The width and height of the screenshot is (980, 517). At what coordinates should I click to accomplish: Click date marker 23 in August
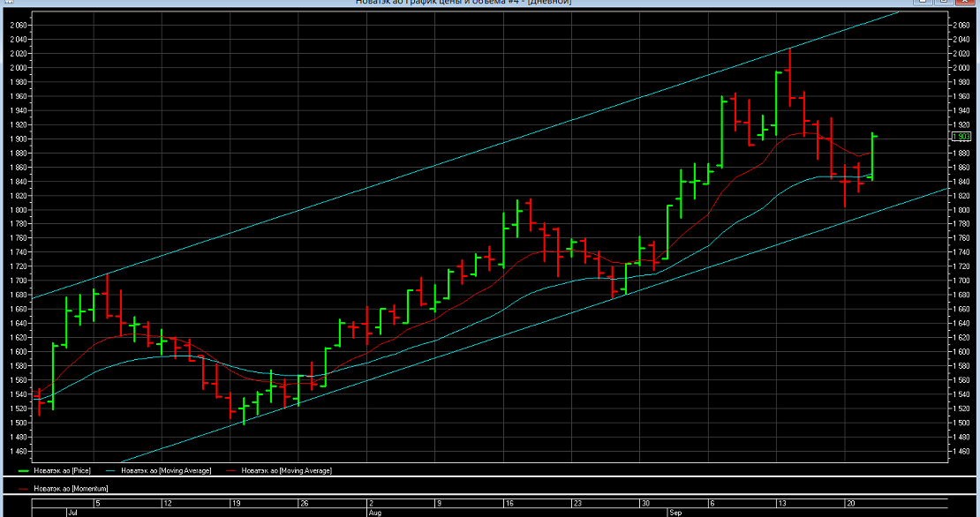pyautogui.click(x=577, y=503)
